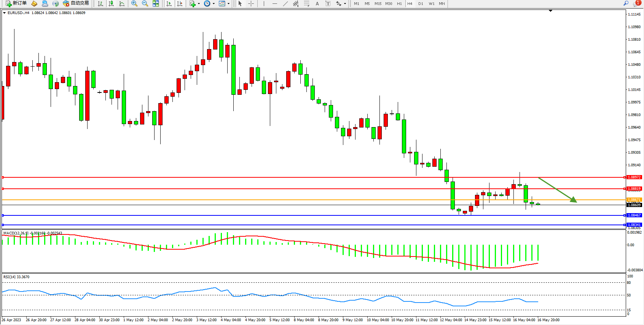Click the chat notification bubble icon

[636, 3]
